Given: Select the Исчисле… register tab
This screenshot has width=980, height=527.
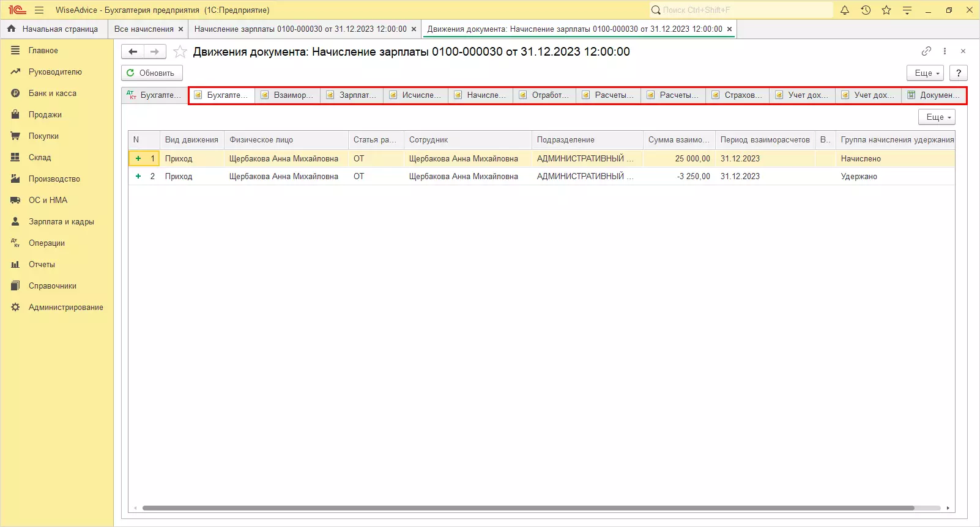Looking at the screenshot, I should [x=415, y=95].
